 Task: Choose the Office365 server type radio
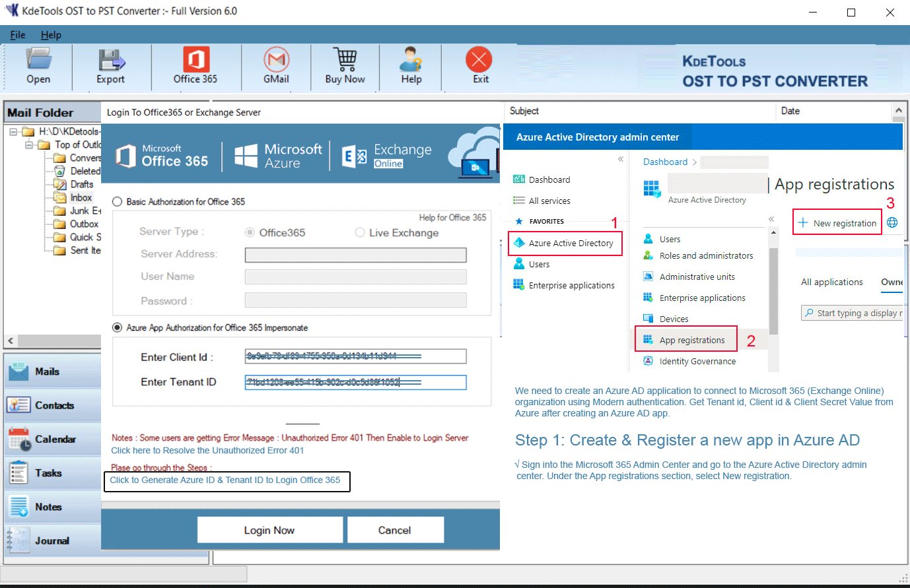250,232
